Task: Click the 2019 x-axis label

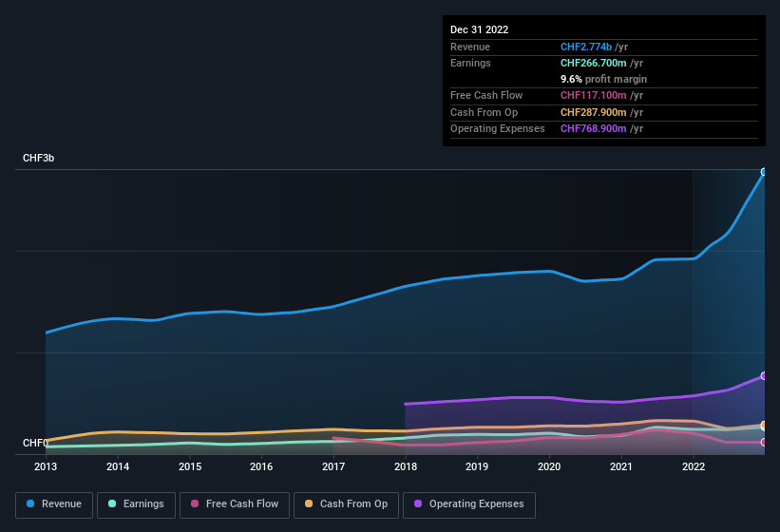Action: 477,466
